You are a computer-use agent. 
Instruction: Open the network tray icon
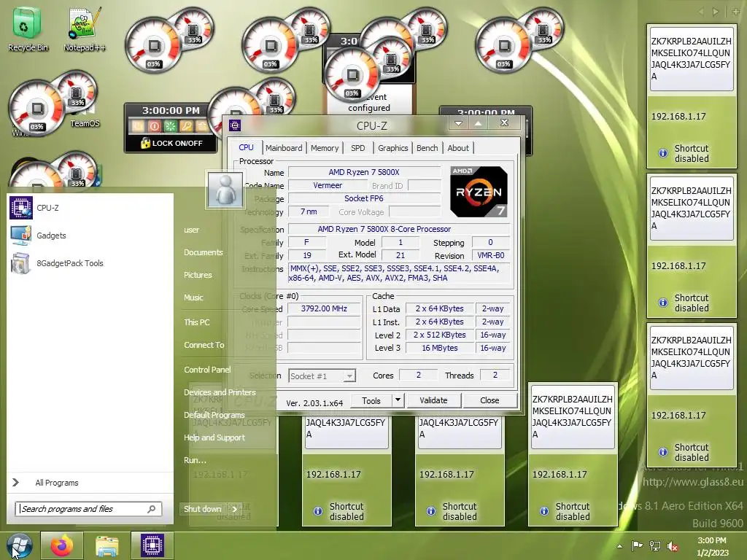pyautogui.click(x=655, y=546)
